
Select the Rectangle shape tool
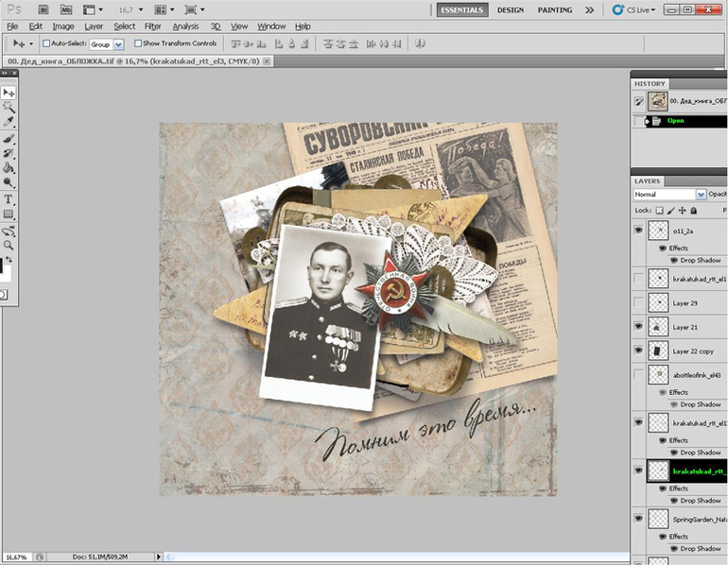point(9,214)
